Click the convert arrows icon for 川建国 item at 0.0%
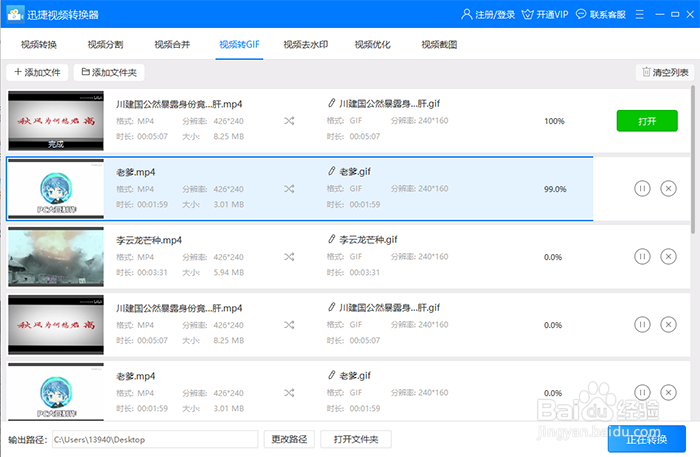 (x=289, y=325)
